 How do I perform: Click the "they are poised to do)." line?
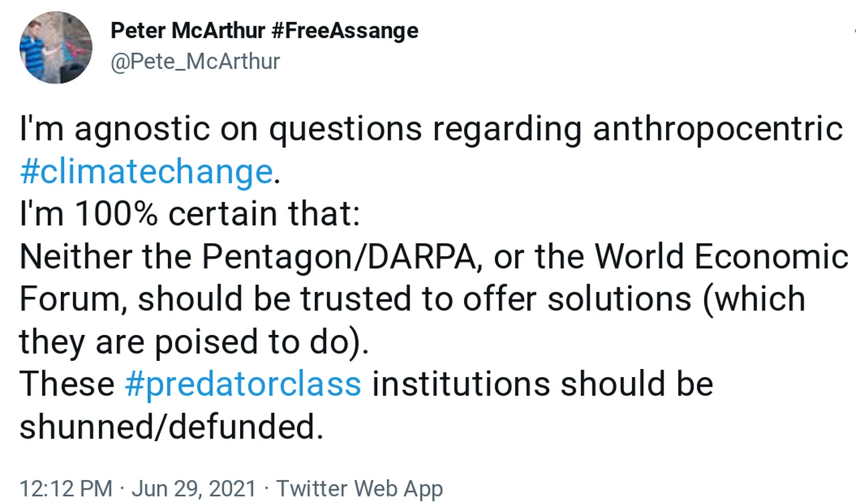(x=194, y=342)
